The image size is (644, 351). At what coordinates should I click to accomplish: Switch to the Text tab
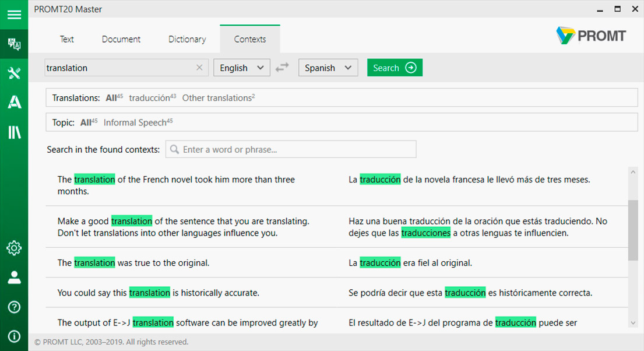(66, 39)
